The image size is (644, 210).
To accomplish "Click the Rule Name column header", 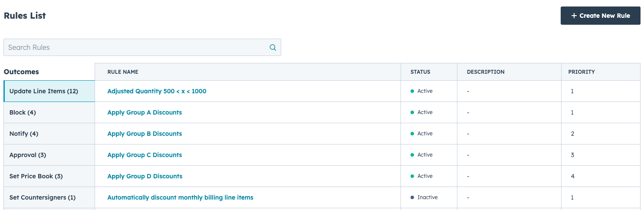I will click(x=123, y=72).
